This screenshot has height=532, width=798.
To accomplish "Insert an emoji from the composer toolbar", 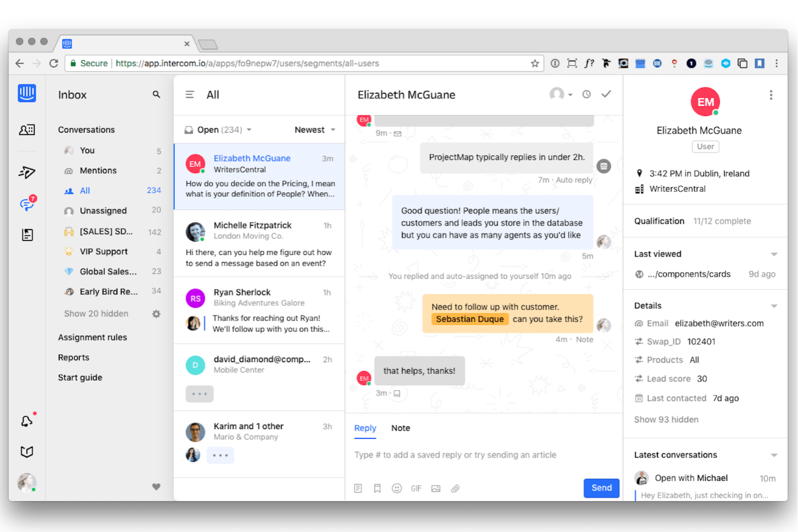I will pyautogui.click(x=397, y=488).
